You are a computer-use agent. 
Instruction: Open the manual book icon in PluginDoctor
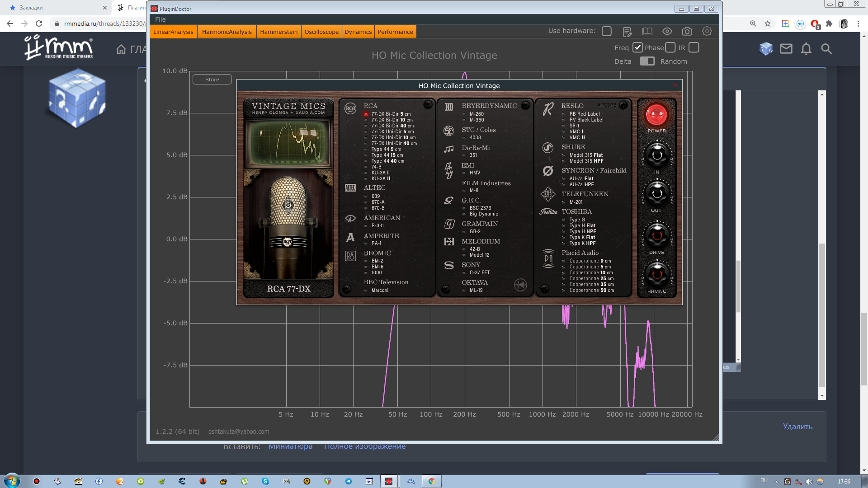(647, 31)
